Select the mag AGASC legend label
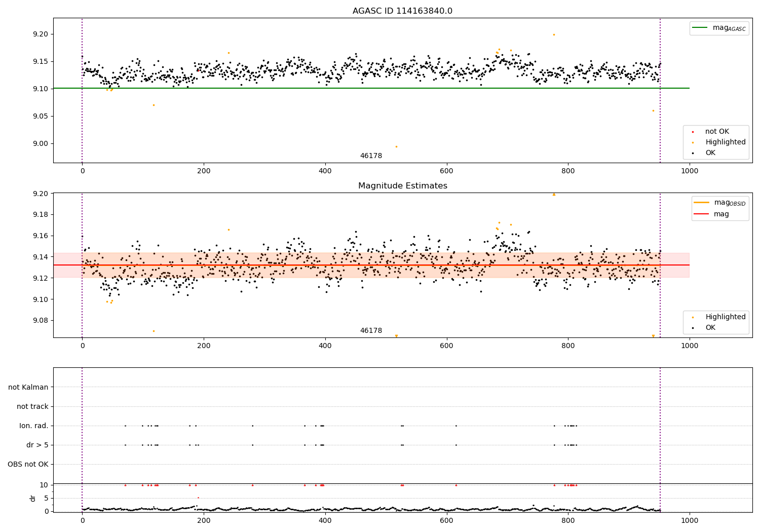 pos(729,28)
